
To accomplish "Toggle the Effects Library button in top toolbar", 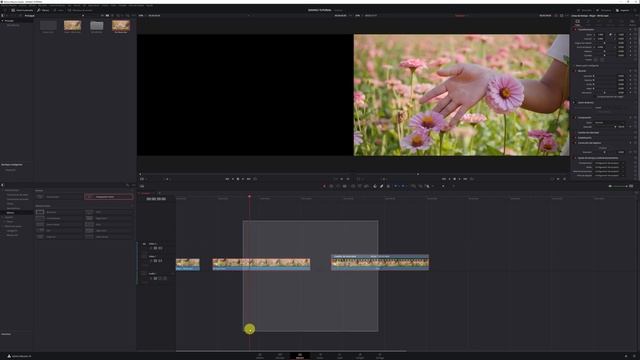I will (x=43, y=10).
